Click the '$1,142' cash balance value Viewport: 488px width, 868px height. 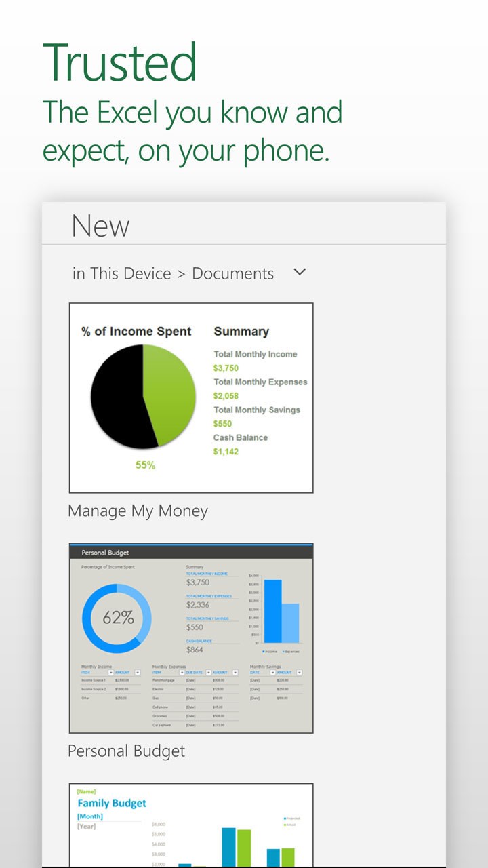click(x=226, y=452)
